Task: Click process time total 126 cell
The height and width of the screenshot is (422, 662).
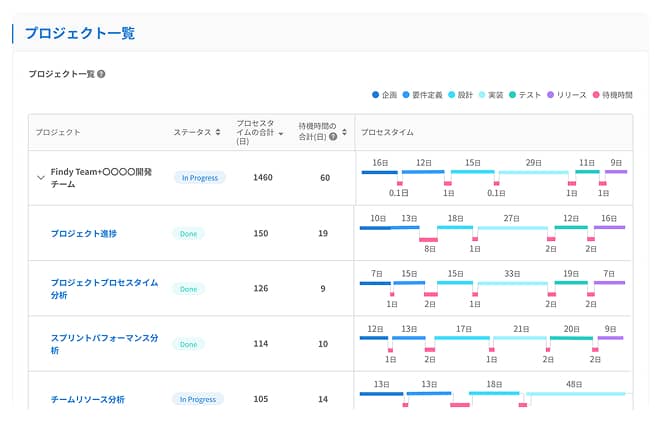Action: coord(261,289)
